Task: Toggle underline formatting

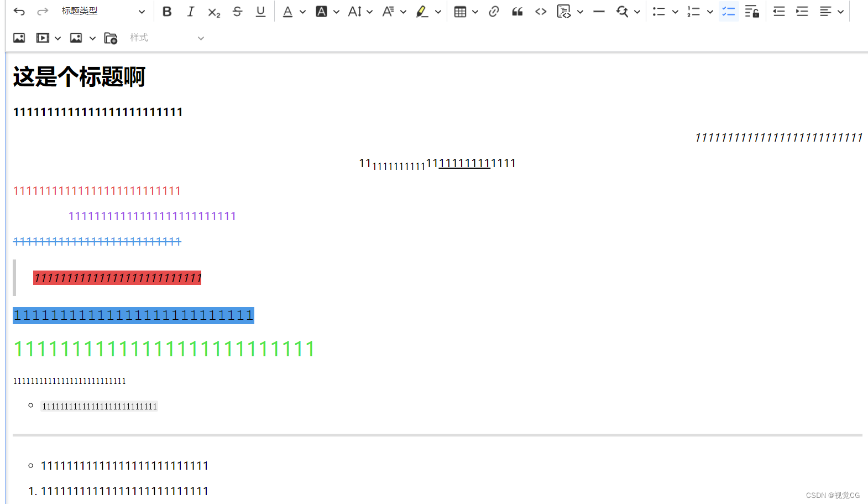Action: click(260, 12)
